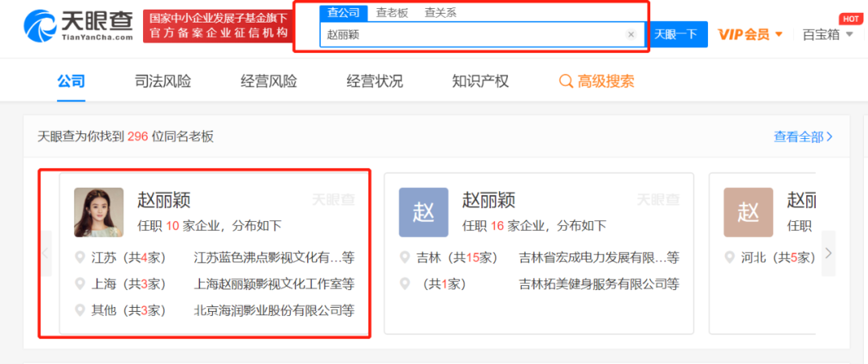
Task: Click the HOT badge above 百宝箱
Action: 850,18
